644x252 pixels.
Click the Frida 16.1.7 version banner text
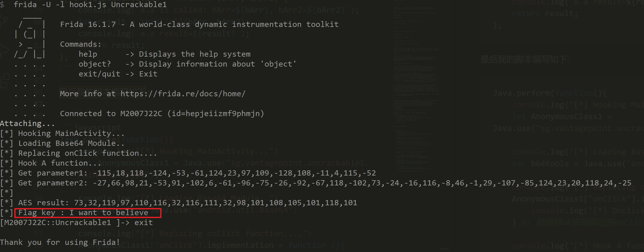199,24
